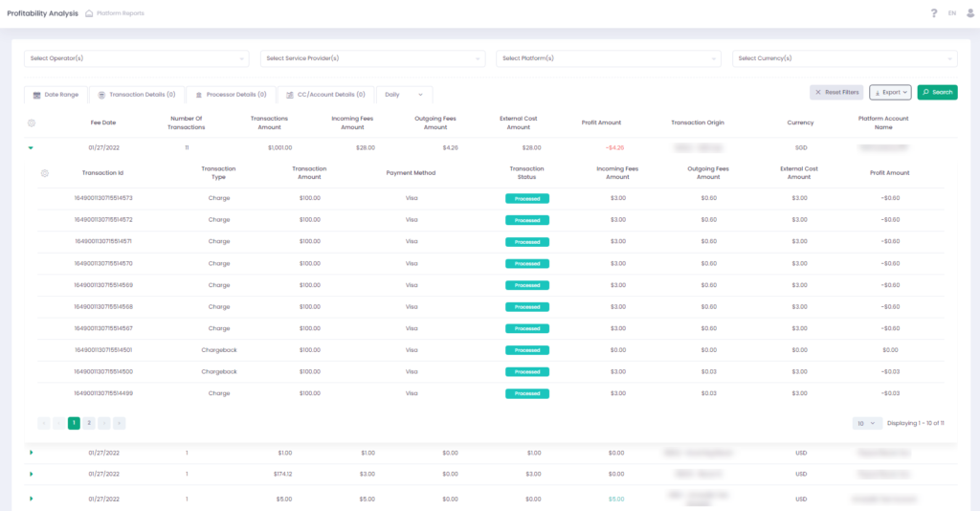980x511 pixels.
Task: Expand the $174.12 transactions row
Action: [x=31, y=475]
